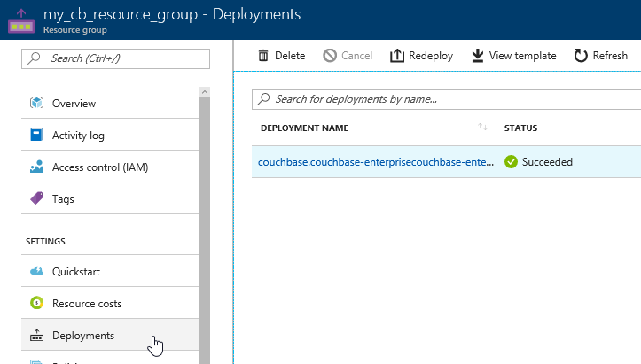Open the Activity log menu item
This screenshot has width=641, height=364.
(110, 135)
